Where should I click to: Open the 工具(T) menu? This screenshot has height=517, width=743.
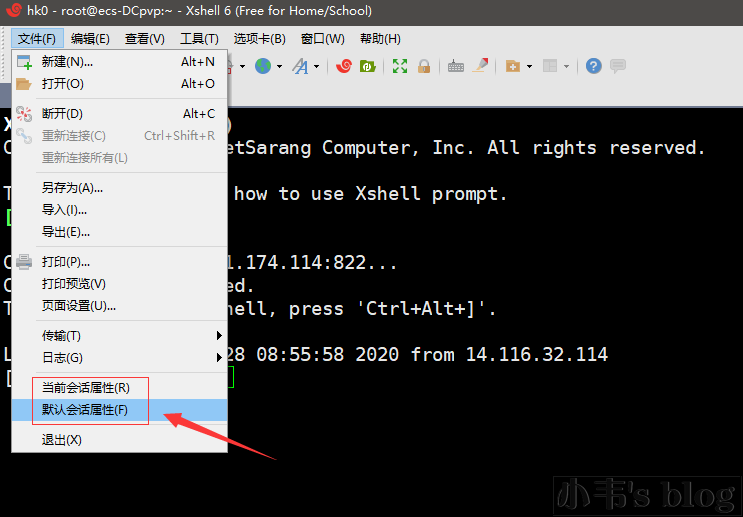(x=199, y=38)
